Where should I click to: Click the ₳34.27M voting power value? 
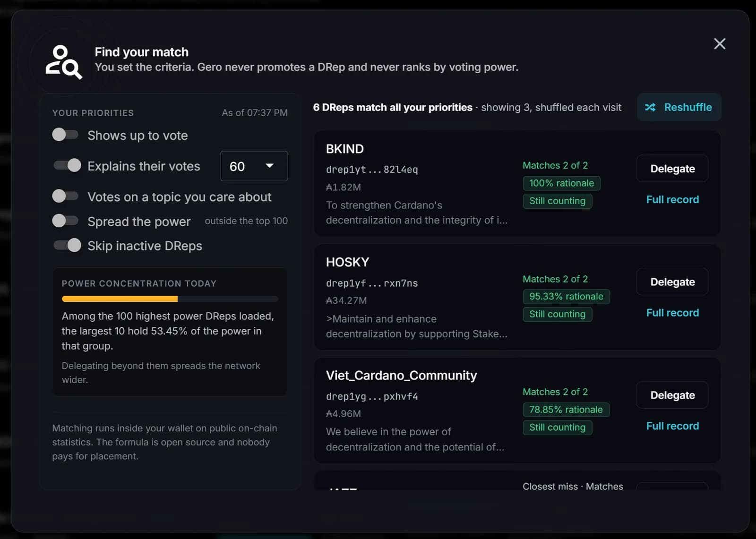346,300
